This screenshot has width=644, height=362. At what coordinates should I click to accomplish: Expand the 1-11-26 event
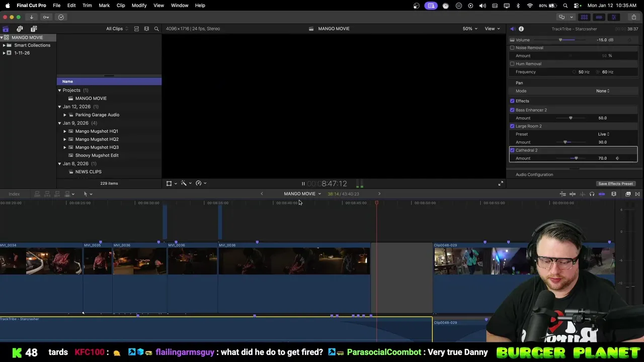4,53
